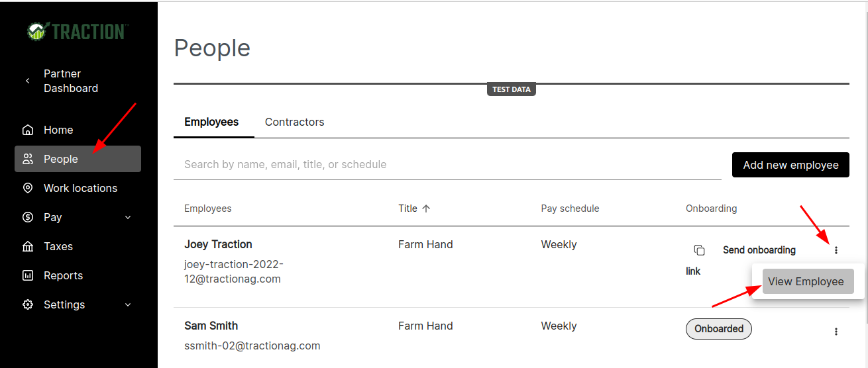This screenshot has height=368, width=868.
Task: Sort by Title column arrow
Action: point(426,208)
